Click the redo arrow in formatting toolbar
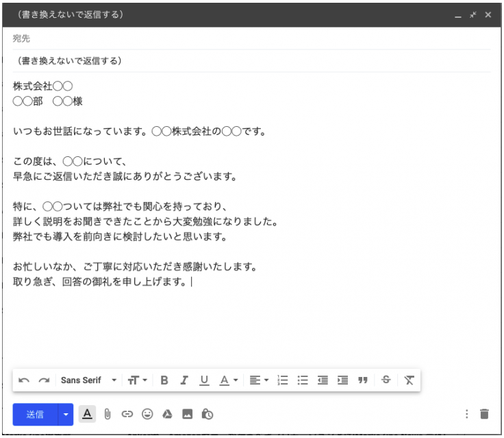The image size is (504, 438). click(x=44, y=380)
